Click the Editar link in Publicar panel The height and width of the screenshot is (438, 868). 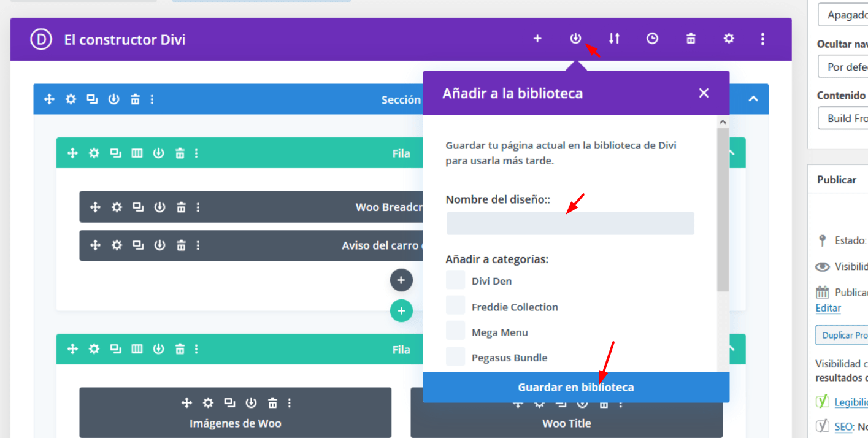[x=828, y=308]
